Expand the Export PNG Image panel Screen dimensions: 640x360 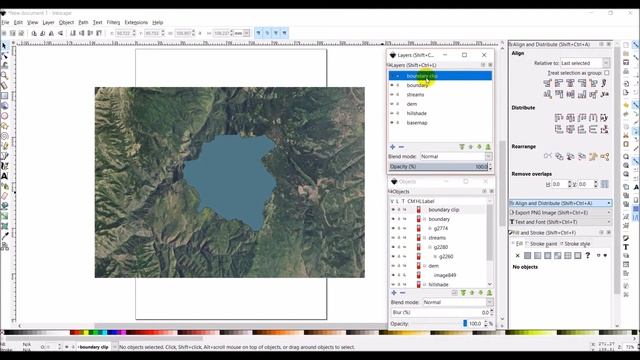click(560, 213)
